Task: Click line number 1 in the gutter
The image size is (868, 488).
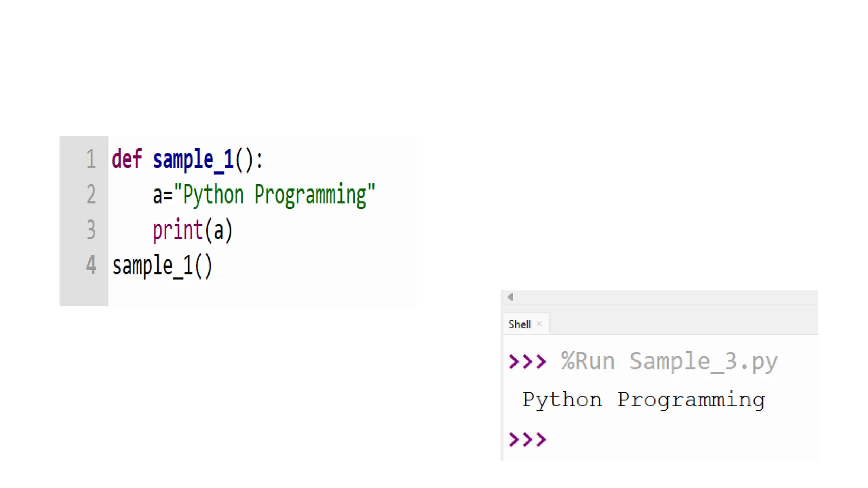Action: pyautogui.click(x=91, y=159)
